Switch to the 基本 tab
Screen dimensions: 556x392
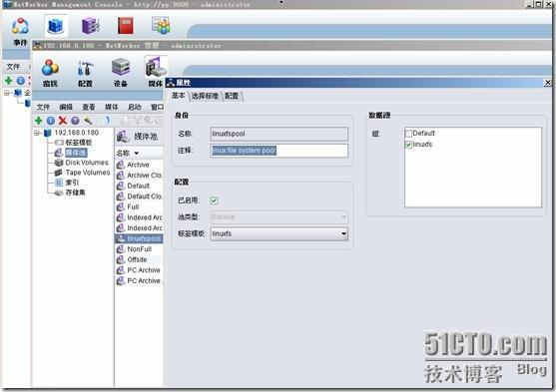click(x=179, y=96)
